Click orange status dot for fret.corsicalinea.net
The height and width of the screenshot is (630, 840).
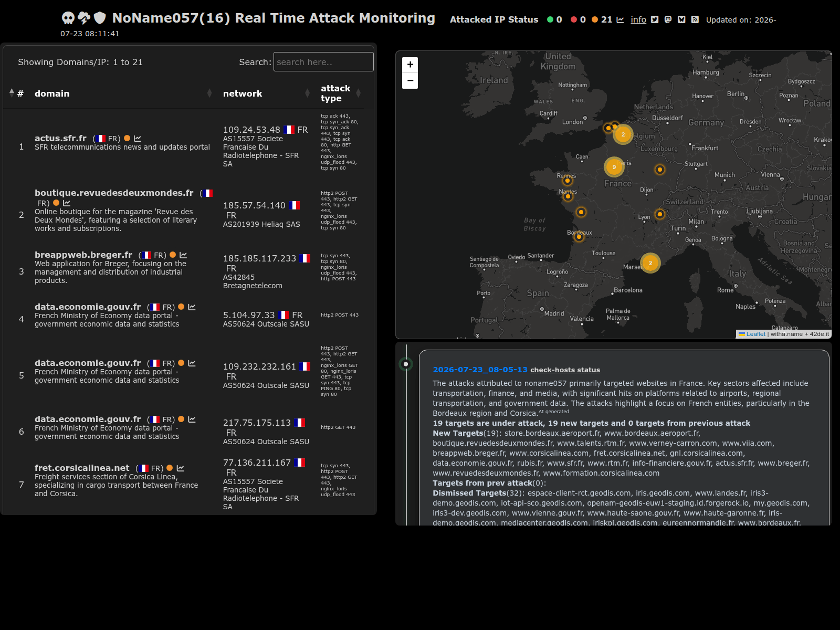pyautogui.click(x=170, y=468)
